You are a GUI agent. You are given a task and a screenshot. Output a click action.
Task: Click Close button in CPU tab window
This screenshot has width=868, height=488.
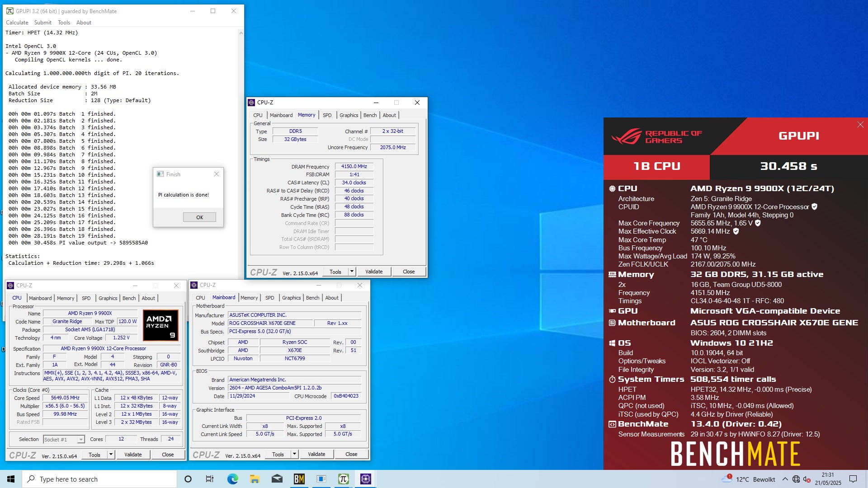[x=168, y=455]
